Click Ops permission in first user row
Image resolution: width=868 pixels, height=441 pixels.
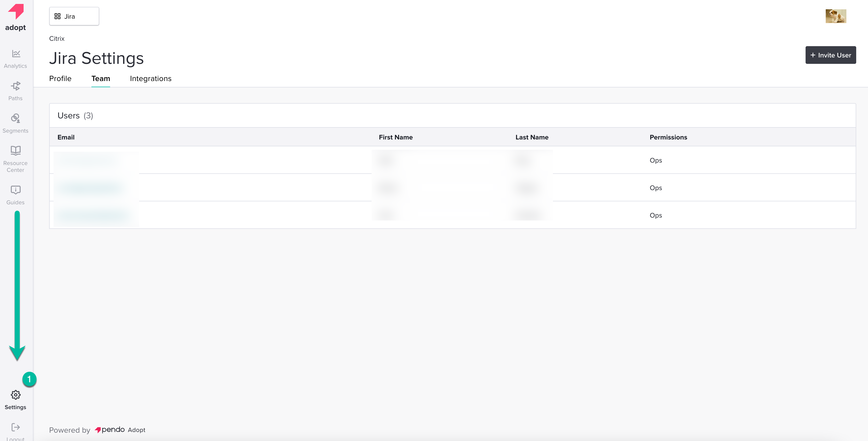pyautogui.click(x=656, y=160)
